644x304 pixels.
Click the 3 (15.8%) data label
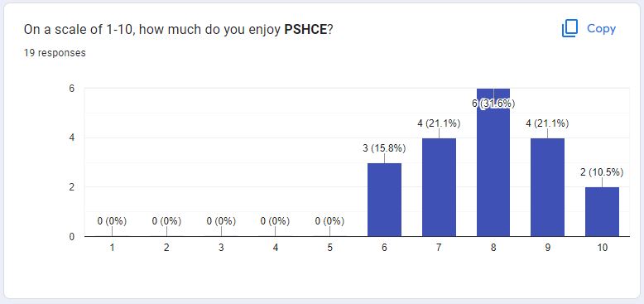point(384,148)
